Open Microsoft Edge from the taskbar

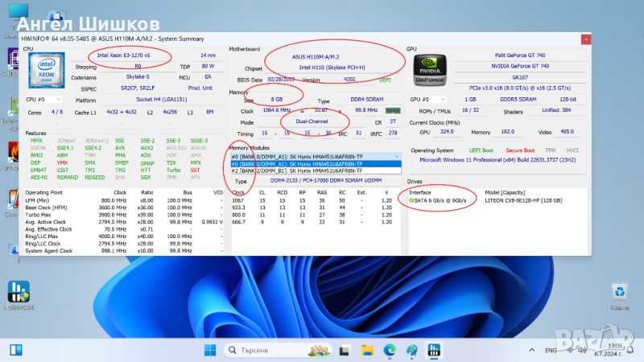coord(390,350)
